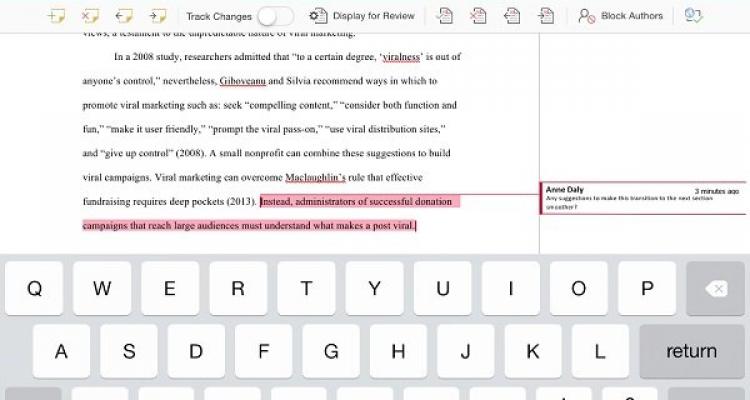Jump to the previous tracked change
Image resolution: width=750 pixels, height=400 pixels.
(x=511, y=16)
